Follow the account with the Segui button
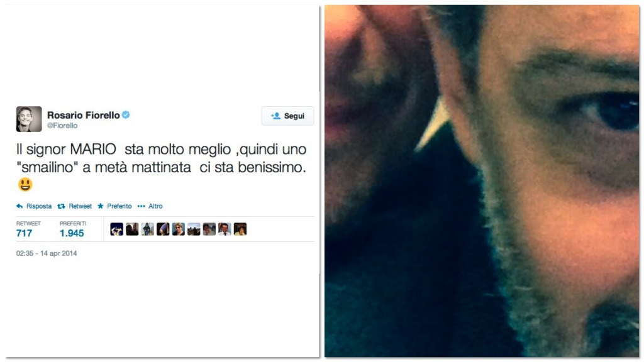Image resolution: width=644 pixels, height=362 pixels. click(x=287, y=116)
